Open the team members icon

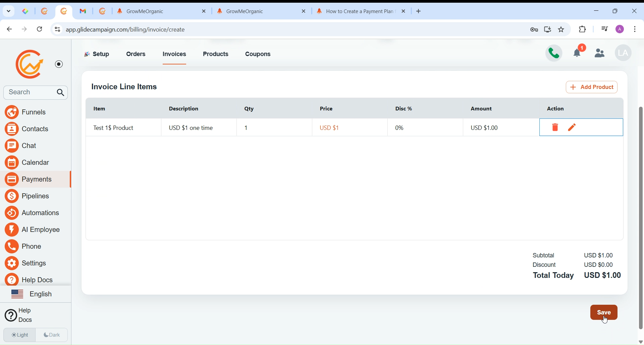click(600, 53)
